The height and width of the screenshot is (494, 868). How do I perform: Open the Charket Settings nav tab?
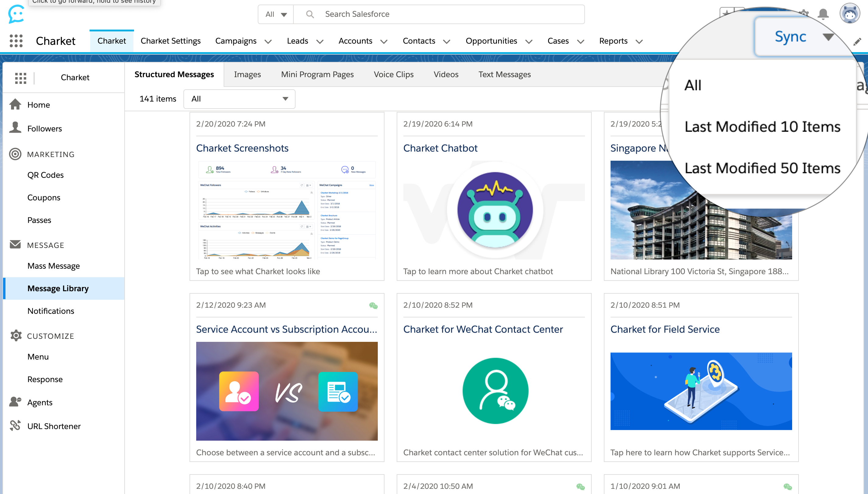point(171,41)
